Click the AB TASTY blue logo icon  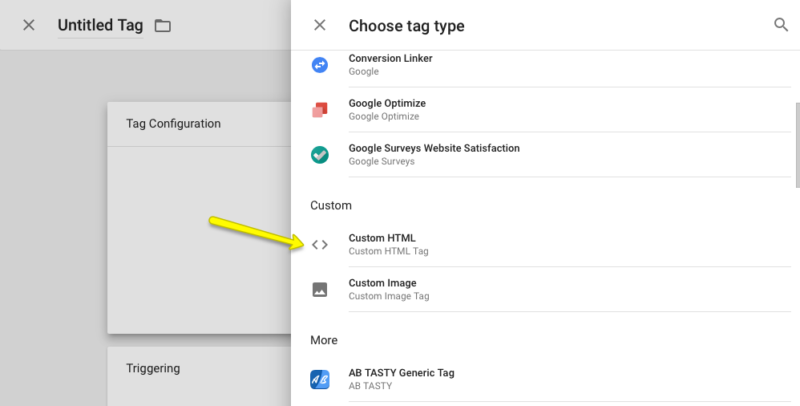click(x=320, y=379)
